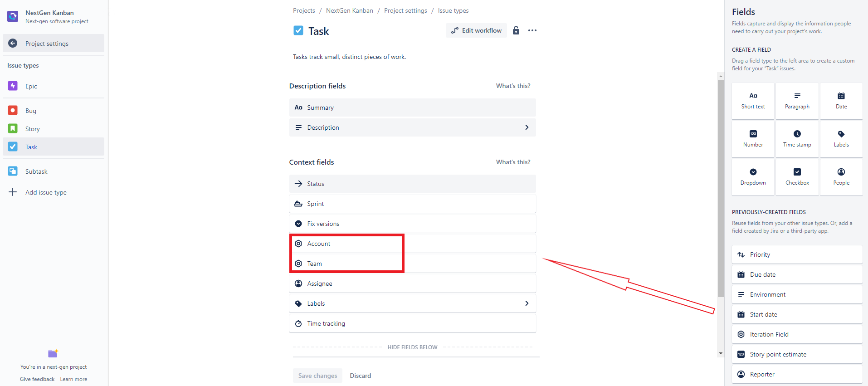Open the three-dot more actions menu
868x386 pixels.
[532, 30]
